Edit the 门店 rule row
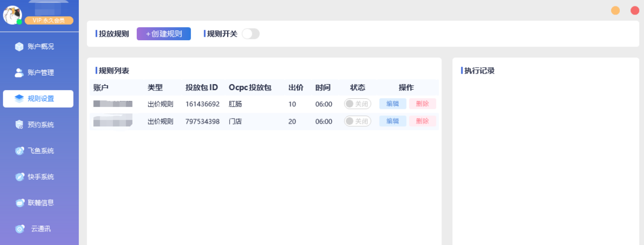The height and width of the screenshot is (245, 644). click(x=393, y=122)
